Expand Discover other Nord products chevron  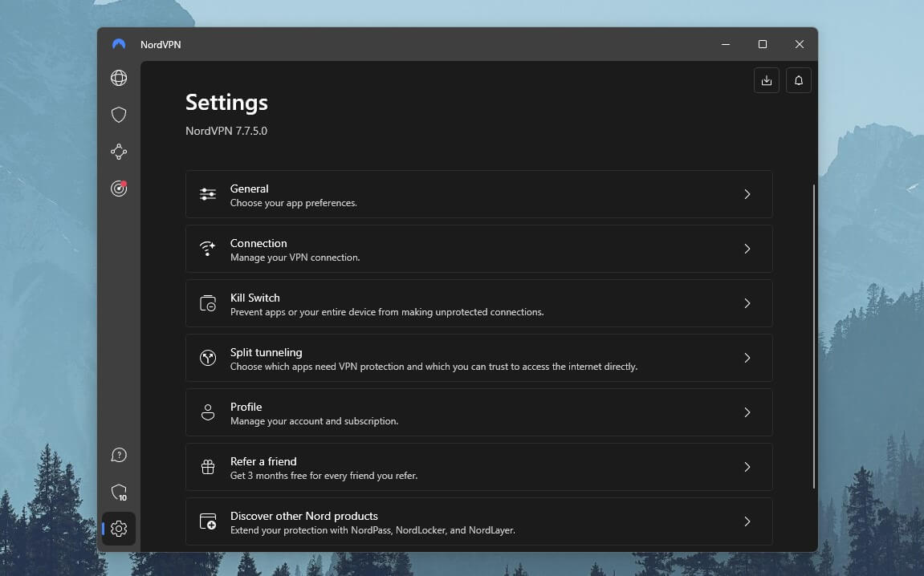tap(747, 521)
